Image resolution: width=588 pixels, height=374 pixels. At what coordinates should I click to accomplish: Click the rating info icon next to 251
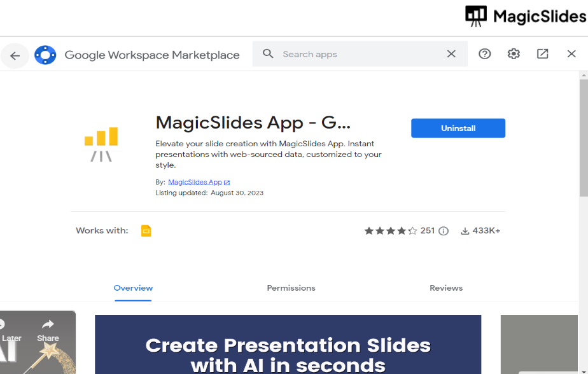point(444,231)
